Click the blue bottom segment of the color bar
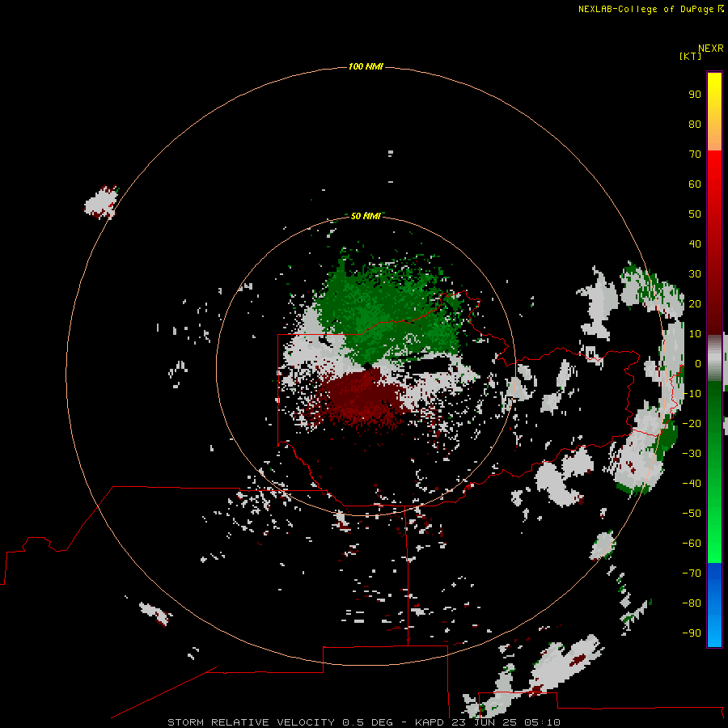This screenshot has width=728, height=728. coord(714,605)
